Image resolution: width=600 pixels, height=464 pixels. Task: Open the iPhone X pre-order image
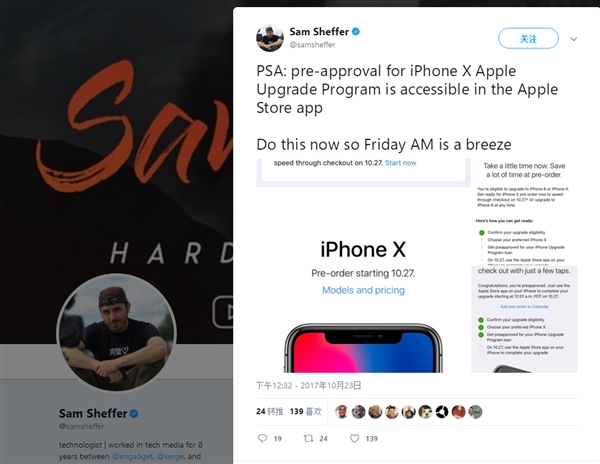(x=363, y=265)
